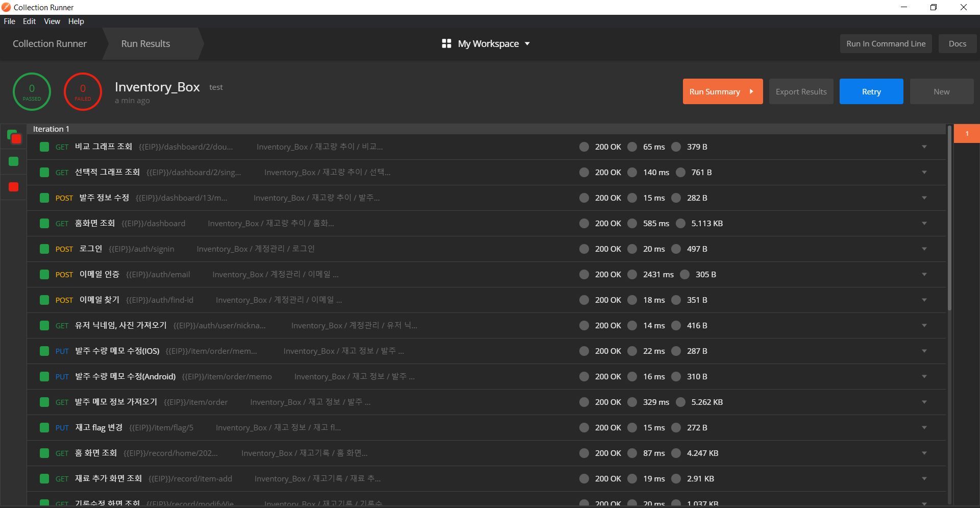Screen dimensions: 980x508
Task: Click the 0 Passed green circle
Action: coord(32,92)
